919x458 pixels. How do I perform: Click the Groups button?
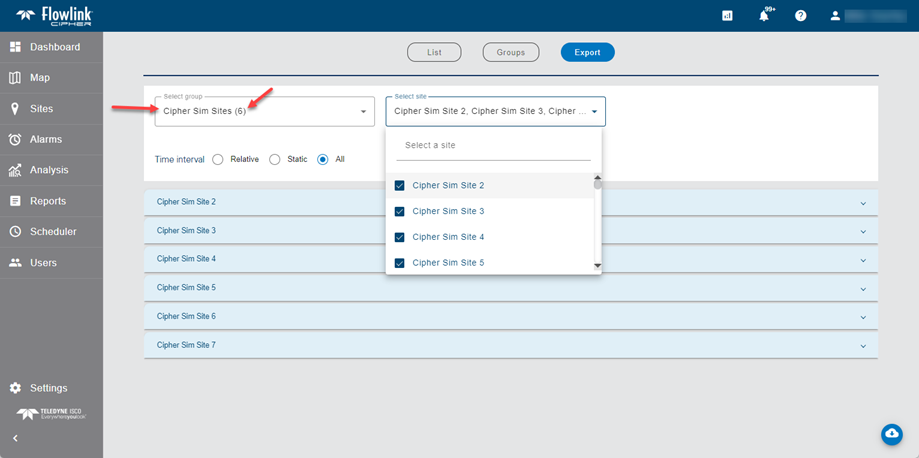click(x=510, y=52)
